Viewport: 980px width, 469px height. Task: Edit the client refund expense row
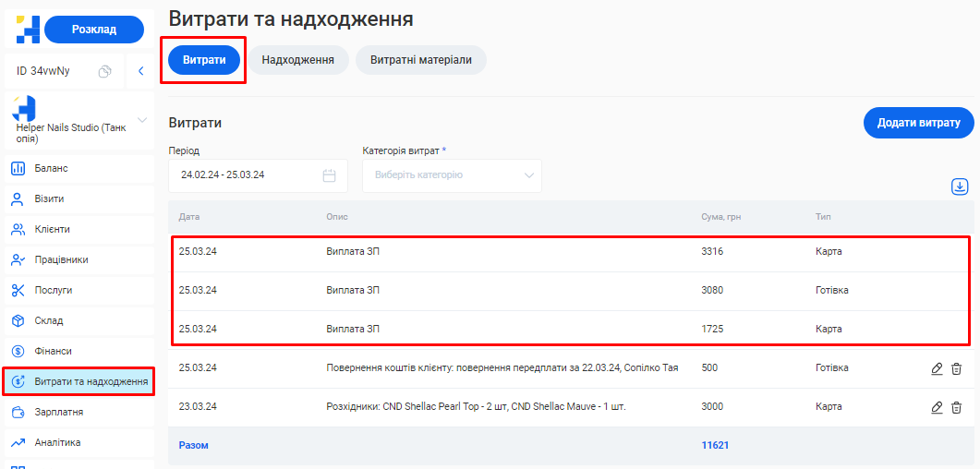tap(937, 368)
